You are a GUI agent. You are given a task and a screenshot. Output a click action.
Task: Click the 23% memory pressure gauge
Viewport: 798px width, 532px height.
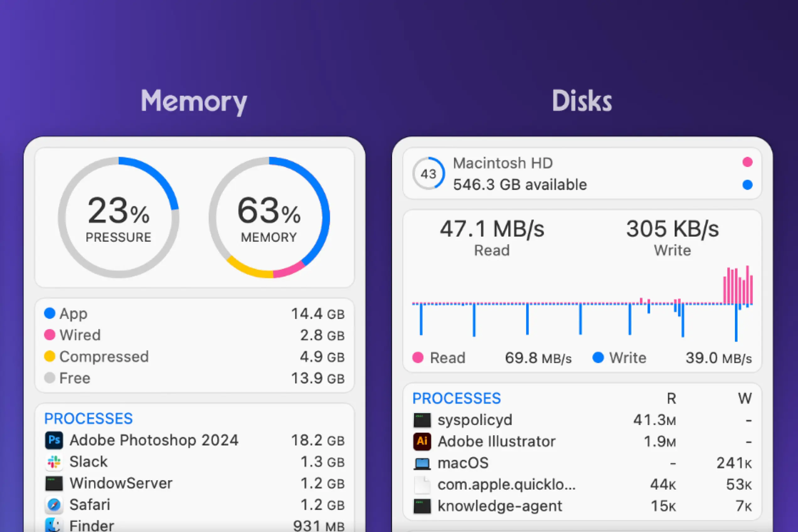(118, 217)
